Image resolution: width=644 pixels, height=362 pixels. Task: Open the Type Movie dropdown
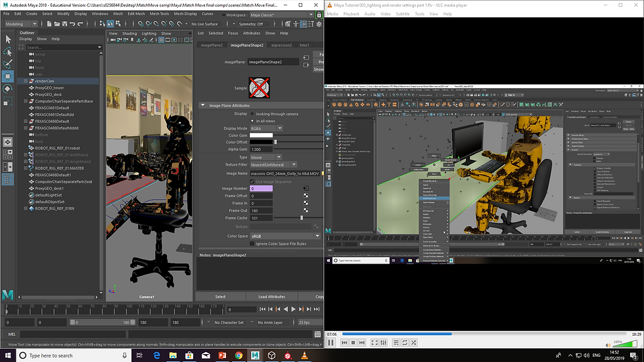click(x=265, y=157)
